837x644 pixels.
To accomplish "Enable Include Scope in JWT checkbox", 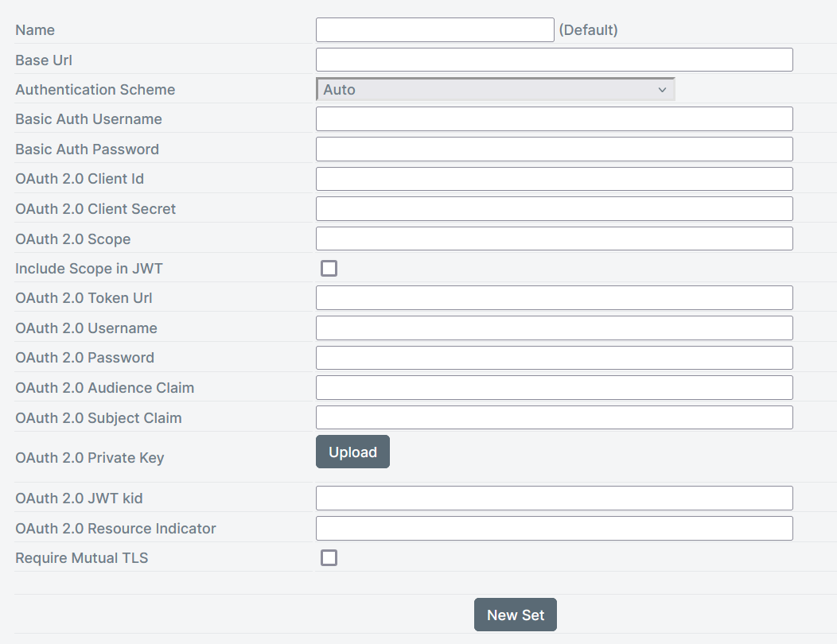I will [x=329, y=268].
